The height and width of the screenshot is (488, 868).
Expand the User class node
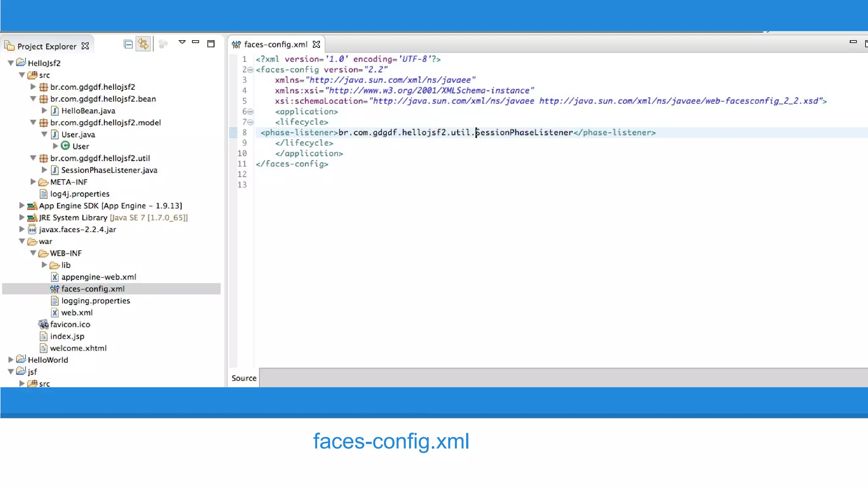coord(55,146)
